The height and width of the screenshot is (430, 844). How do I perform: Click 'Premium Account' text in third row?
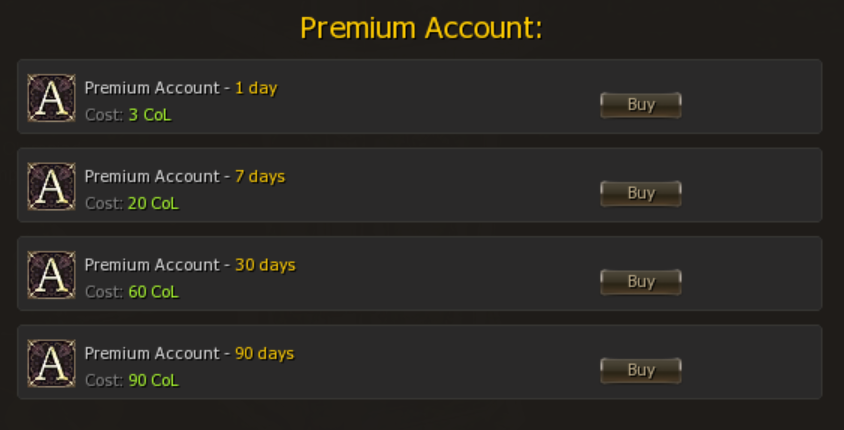(152, 265)
